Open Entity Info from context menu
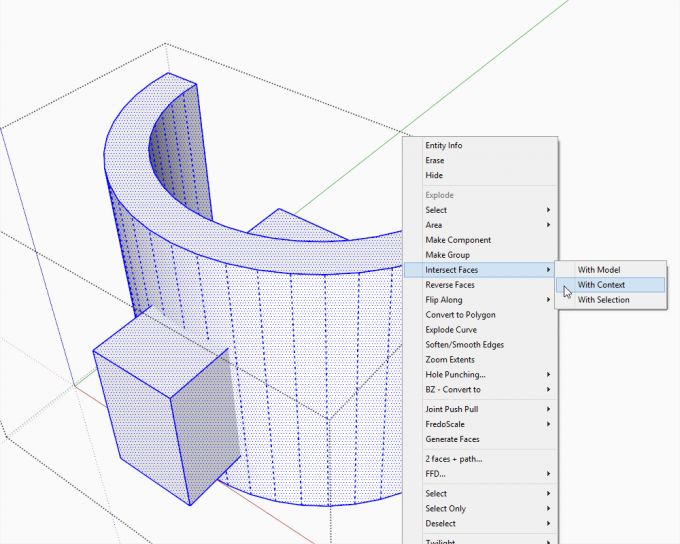Viewport: 680px width, 544px height. click(444, 146)
